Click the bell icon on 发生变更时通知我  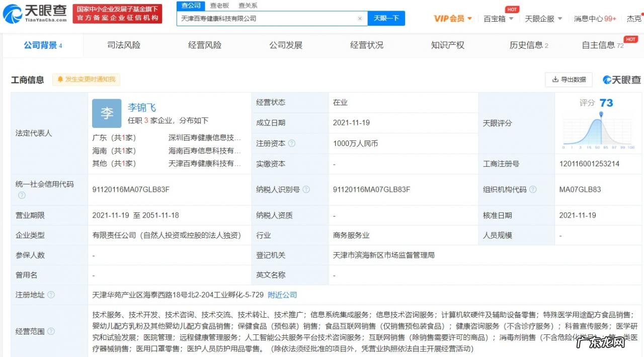pyautogui.click(x=61, y=79)
